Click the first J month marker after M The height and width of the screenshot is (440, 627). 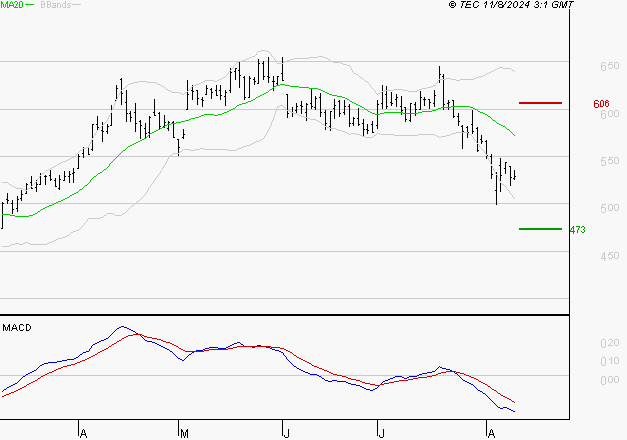pyautogui.click(x=286, y=434)
